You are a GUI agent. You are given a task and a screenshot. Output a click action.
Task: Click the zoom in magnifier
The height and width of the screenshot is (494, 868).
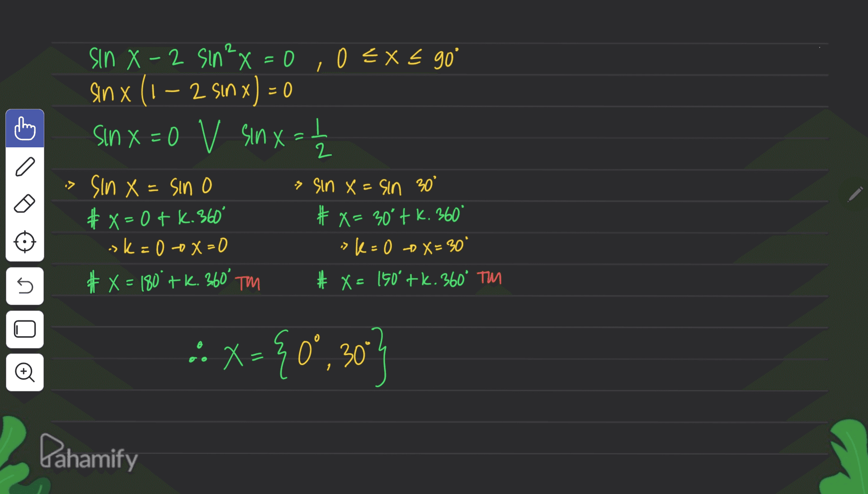click(25, 372)
